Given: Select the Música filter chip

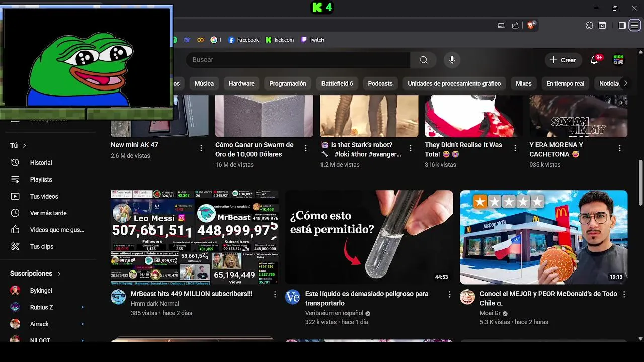Looking at the screenshot, I should pyautogui.click(x=204, y=83).
